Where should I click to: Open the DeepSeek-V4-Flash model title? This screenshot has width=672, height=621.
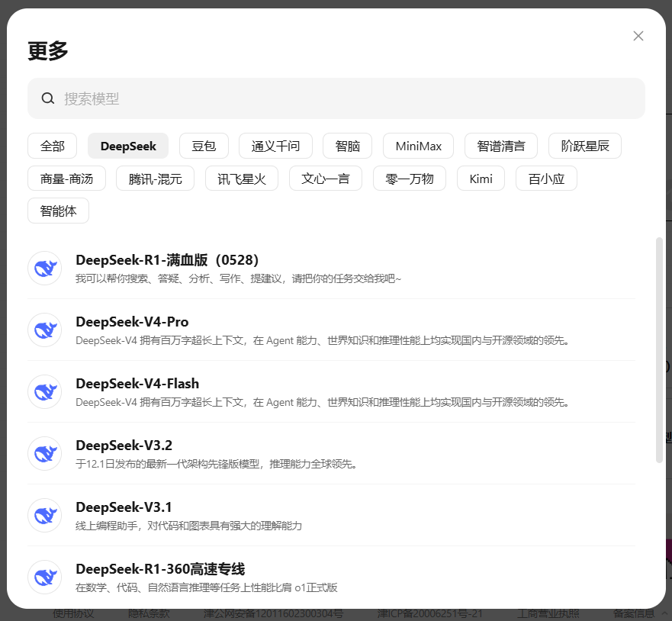pos(137,384)
